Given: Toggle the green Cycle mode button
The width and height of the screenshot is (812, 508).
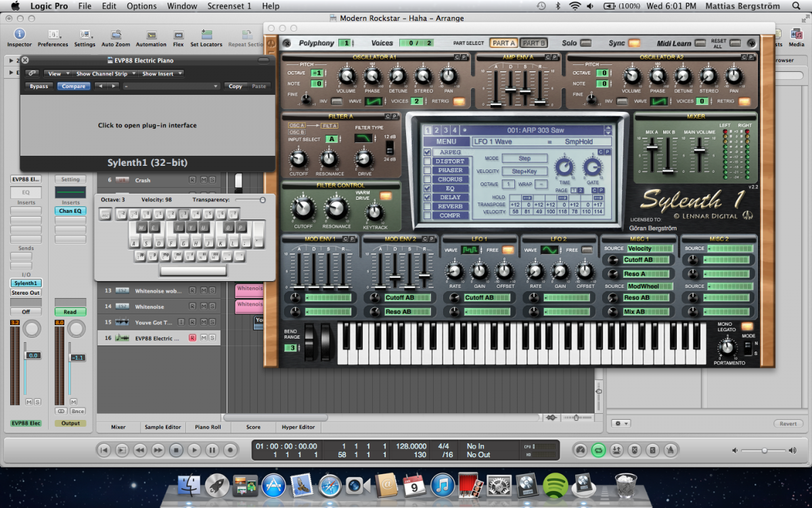Looking at the screenshot, I should click(598, 449).
